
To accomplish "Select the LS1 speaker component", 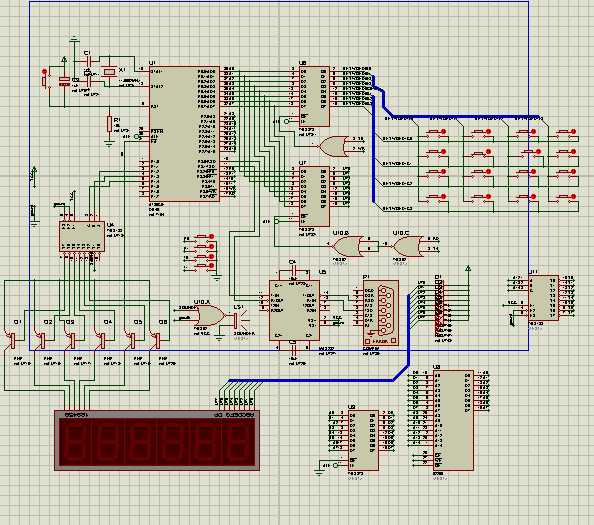I will [238, 320].
